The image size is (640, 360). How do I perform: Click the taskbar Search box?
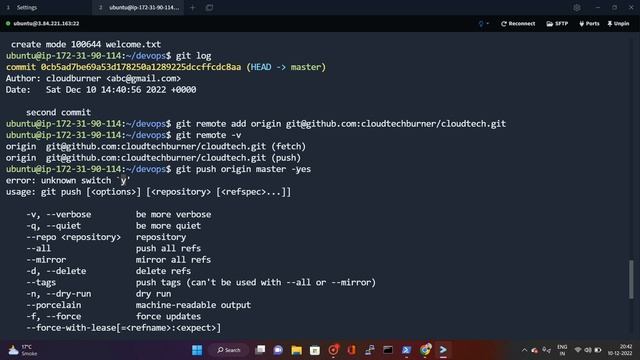[x=229, y=350]
